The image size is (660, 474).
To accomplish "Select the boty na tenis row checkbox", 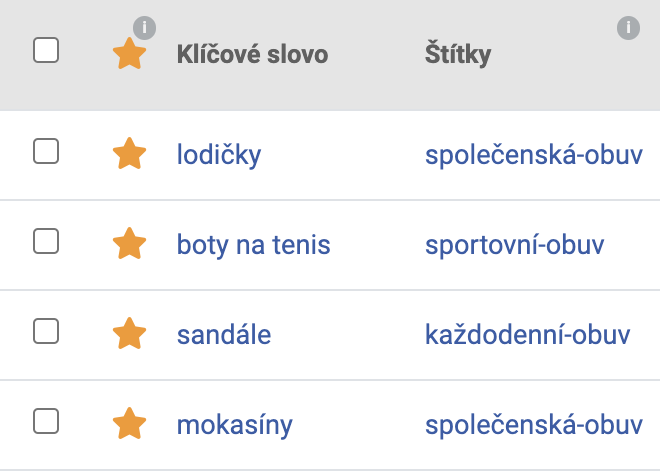I will pyautogui.click(x=46, y=241).
